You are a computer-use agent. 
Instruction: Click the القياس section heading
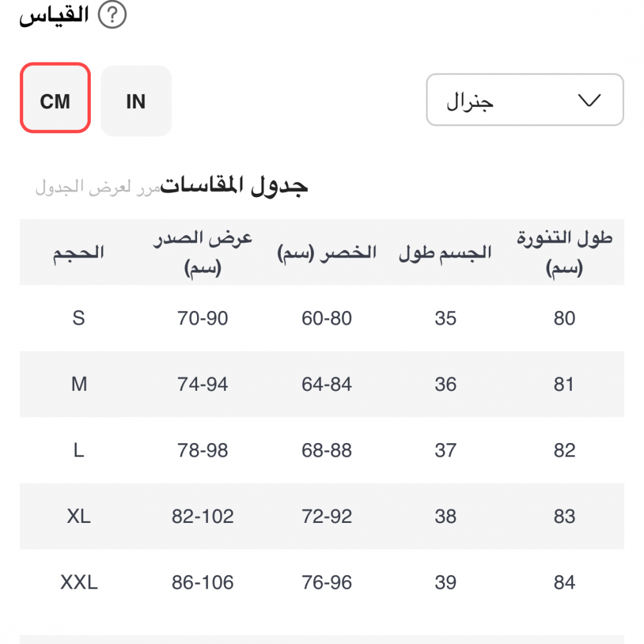tap(54, 15)
